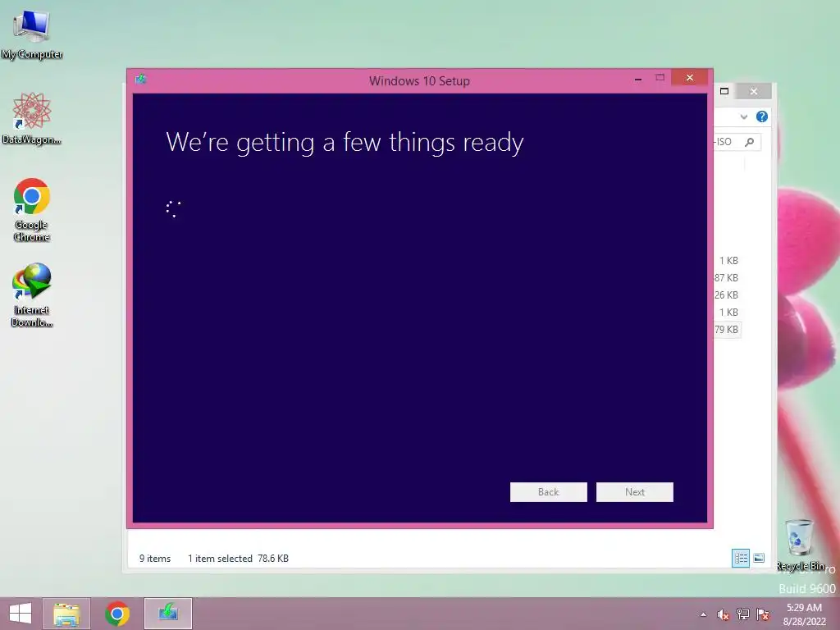
Task: Open Action Center flag tray icon
Action: (763, 614)
